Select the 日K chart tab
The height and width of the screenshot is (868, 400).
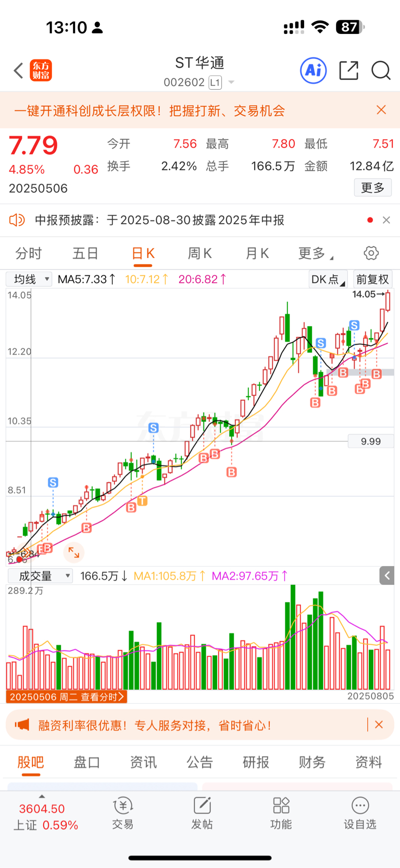[143, 253]
